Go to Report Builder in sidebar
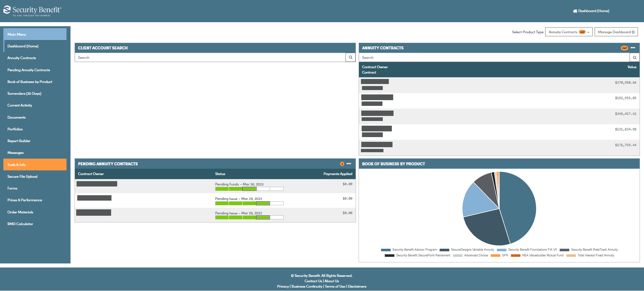The width and height of the screenshot is (644, 291). coord(19,141)
